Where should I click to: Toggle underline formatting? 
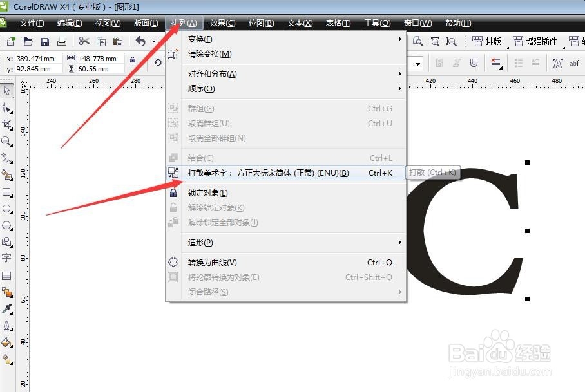click(474, 62)
